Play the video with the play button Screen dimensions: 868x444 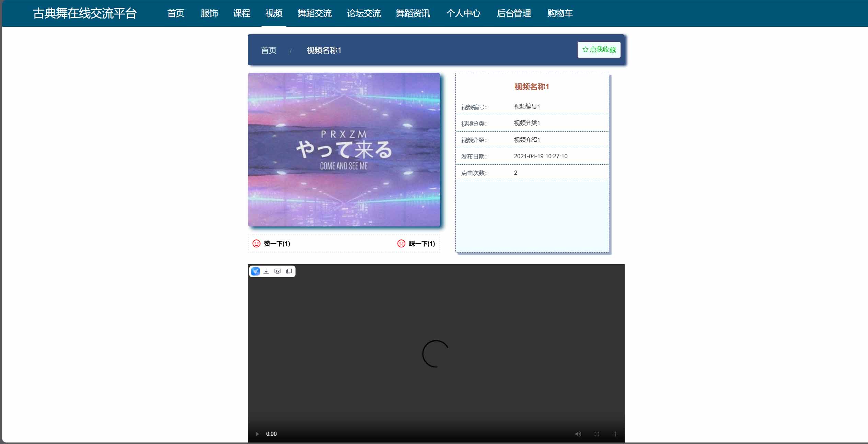click(257, 434)
